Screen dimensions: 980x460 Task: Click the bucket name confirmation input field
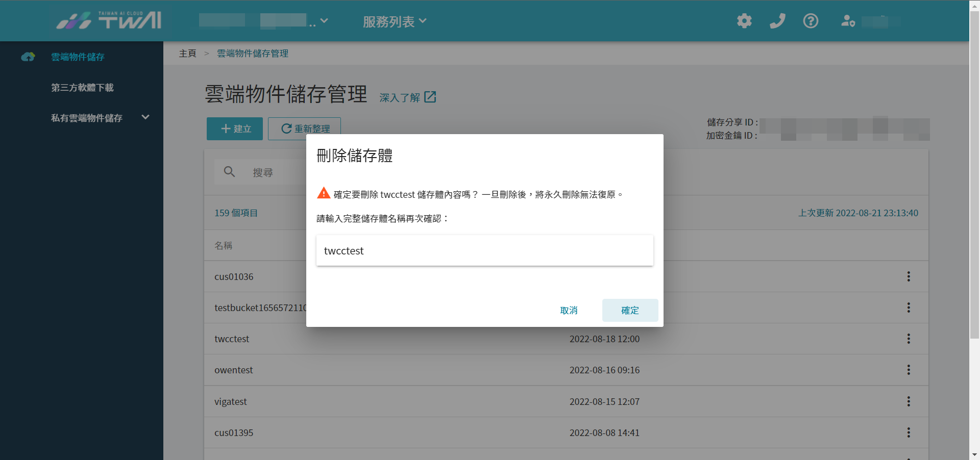(x=484, y=250)
